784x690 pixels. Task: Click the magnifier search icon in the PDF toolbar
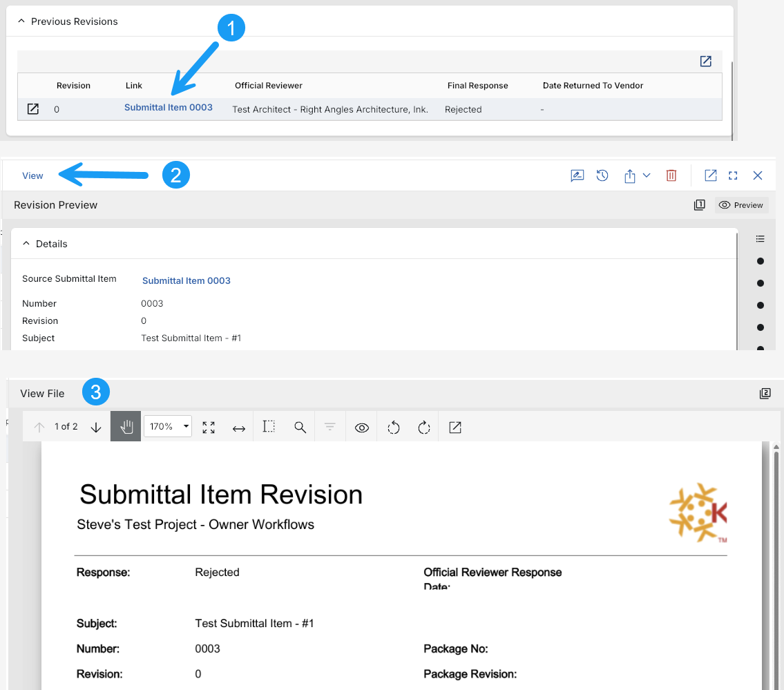click(x=300, y=428)
